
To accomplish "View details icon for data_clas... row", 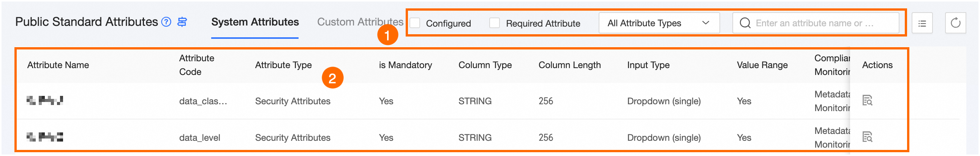I will point(867,101).
